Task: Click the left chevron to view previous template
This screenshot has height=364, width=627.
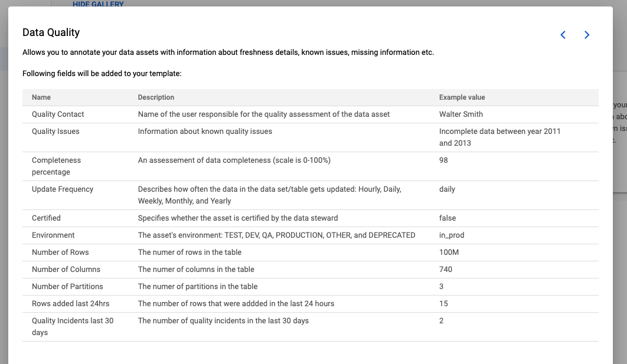Action: 563,35
